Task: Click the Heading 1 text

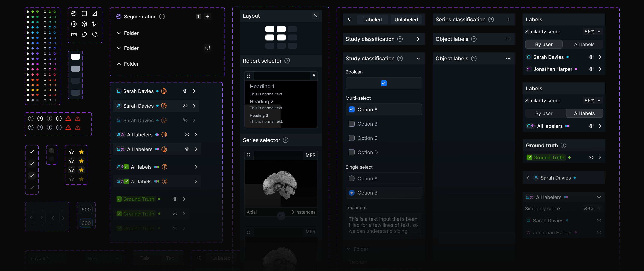Action: click(x=262, y=87)
